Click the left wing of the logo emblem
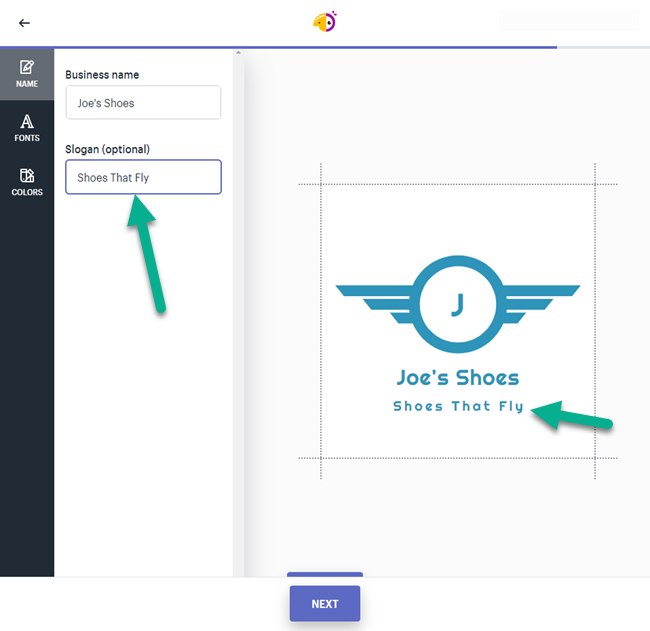 [375, 296]
